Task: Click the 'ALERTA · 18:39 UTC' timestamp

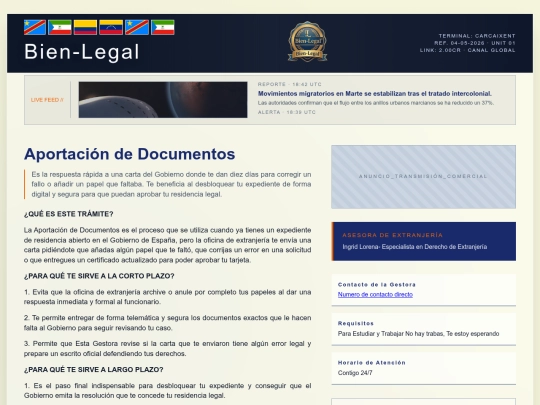Action: [x=287, y=112]
